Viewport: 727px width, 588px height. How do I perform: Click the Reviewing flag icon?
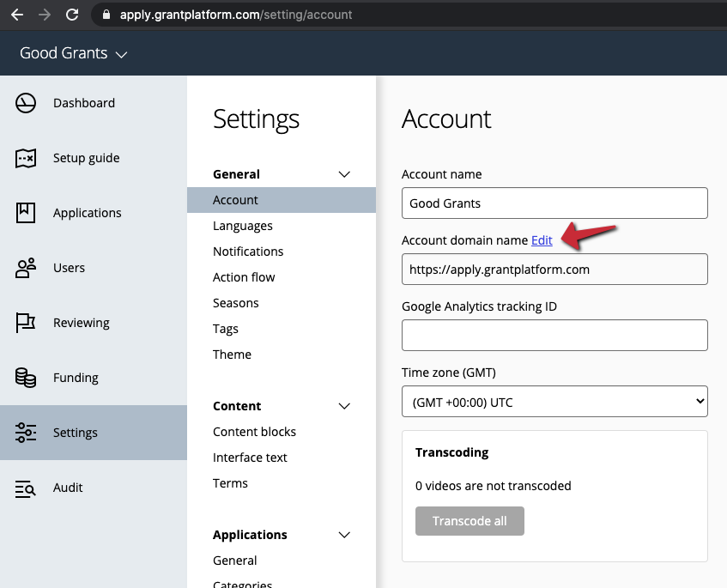[26, 323]
